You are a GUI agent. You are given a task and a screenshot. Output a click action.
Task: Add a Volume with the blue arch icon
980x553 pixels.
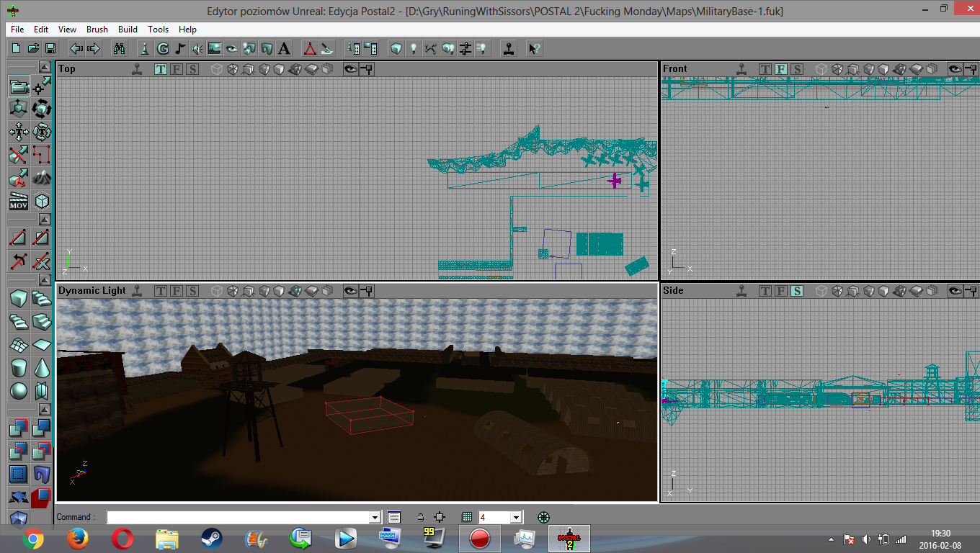point(42,475)
